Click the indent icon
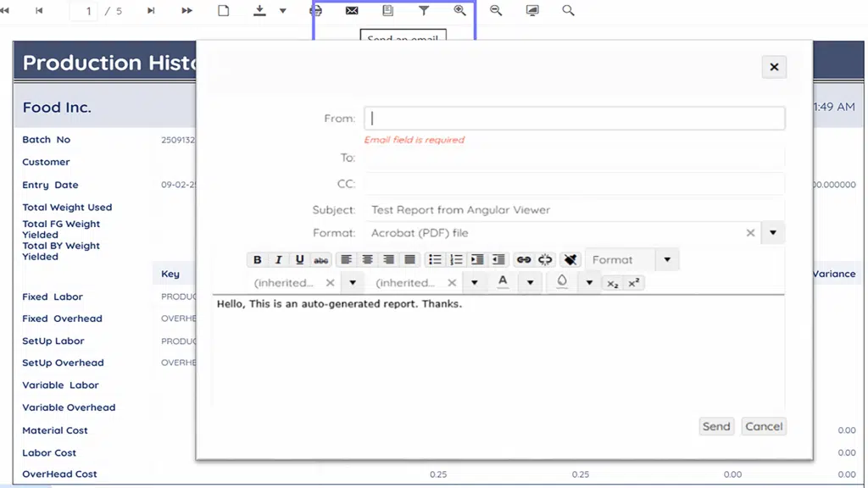The image size is (868, 488). (x=477, y=259)
